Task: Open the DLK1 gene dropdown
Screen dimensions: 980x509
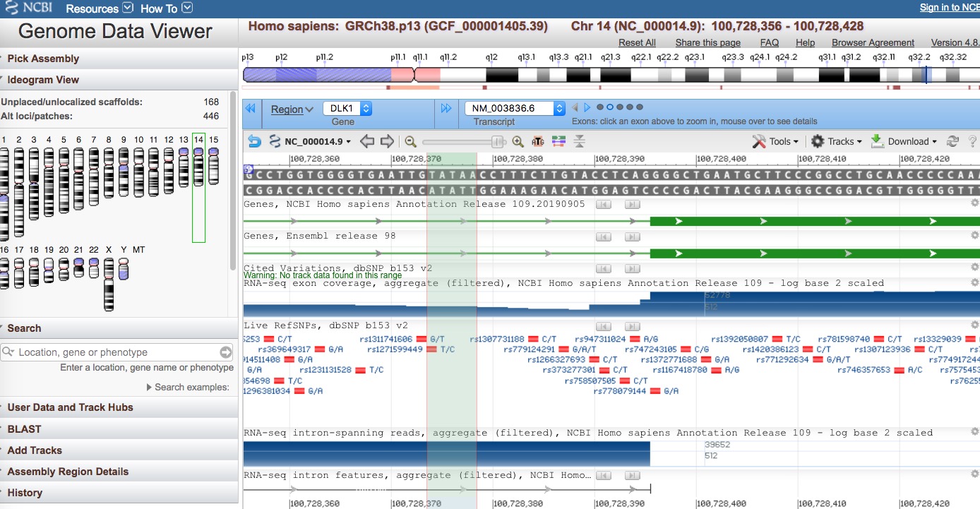Action: (347, 109)
